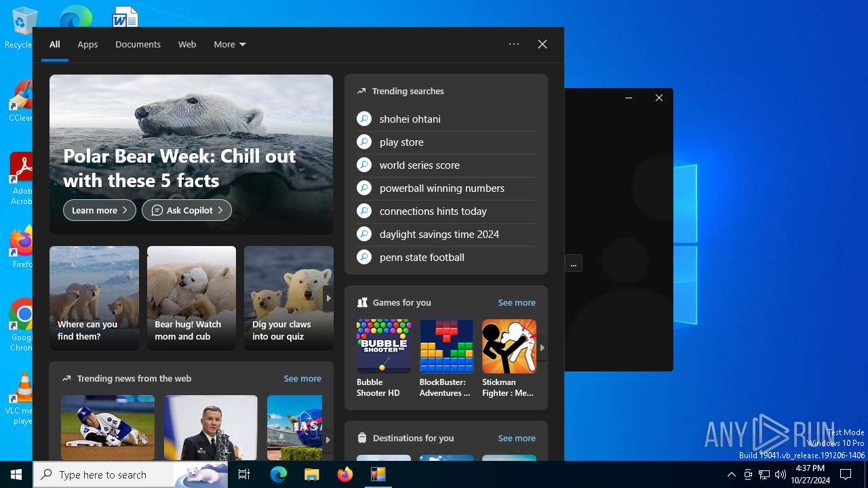Open the Action Center notifications icon

[846, 474]
